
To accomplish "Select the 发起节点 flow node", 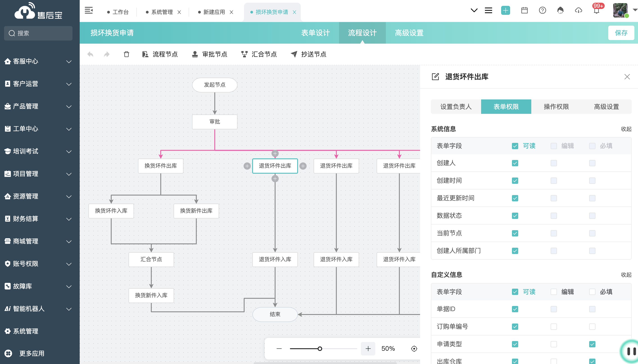I will click(215, 85).
